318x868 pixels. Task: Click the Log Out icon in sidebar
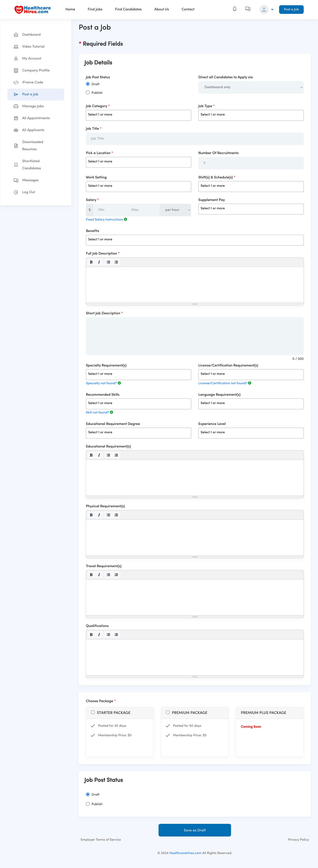click(x=16, y=192)
